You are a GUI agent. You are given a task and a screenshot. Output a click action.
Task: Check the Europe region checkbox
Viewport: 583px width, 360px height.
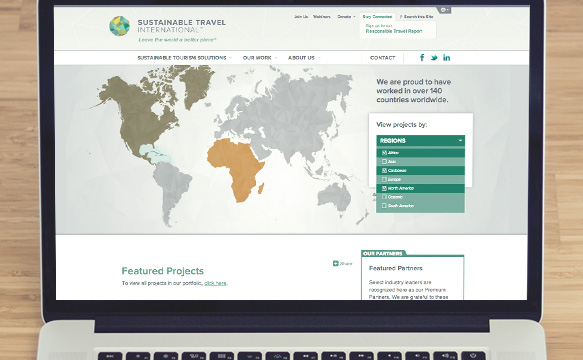(x=384, y=179)
